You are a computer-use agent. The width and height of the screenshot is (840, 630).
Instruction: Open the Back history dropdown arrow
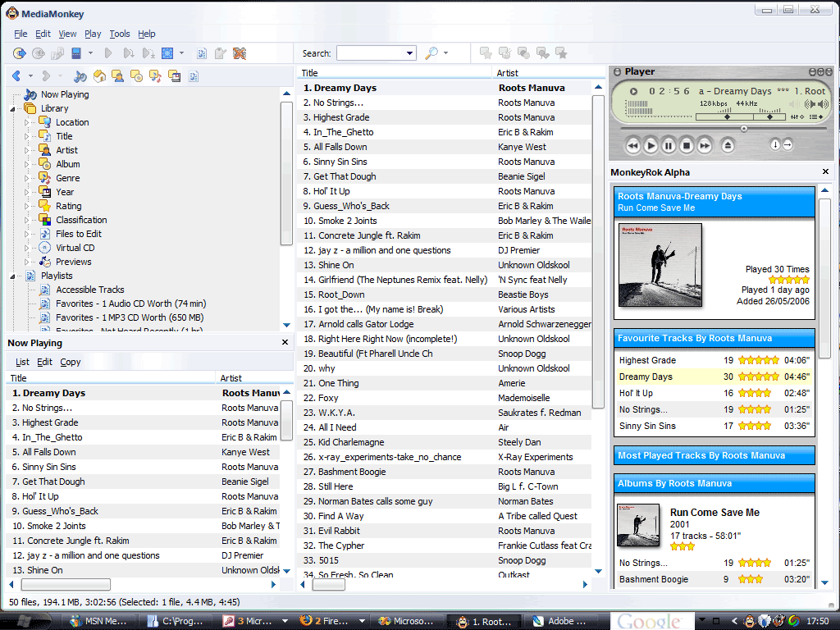[x=30, y=76]
